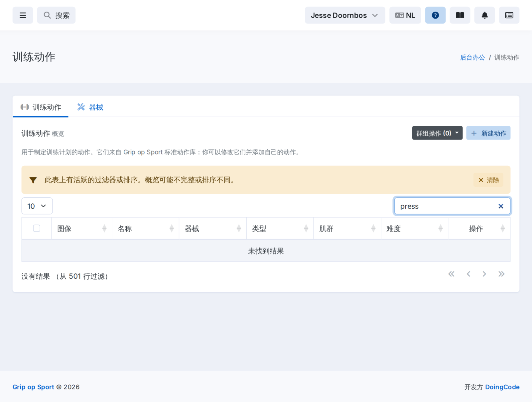Show notifications via the bell icon
This screenshot has height=402, width=532.
click(484, 15)
